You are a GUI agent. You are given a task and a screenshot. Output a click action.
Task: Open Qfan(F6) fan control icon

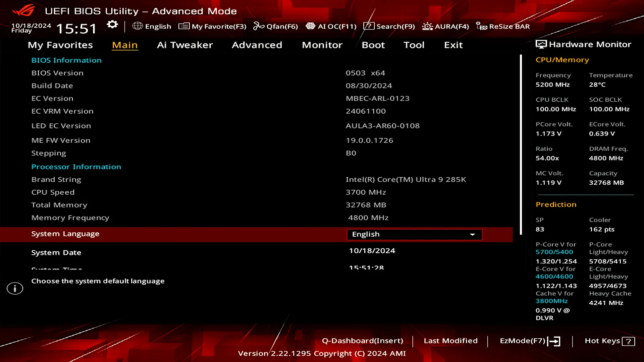point(259,26)
